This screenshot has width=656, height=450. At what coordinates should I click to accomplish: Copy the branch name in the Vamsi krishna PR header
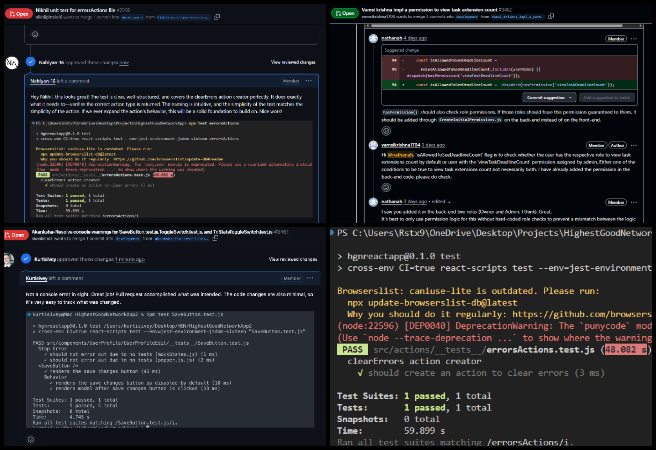pyautogui.click(x=551, y=16)
